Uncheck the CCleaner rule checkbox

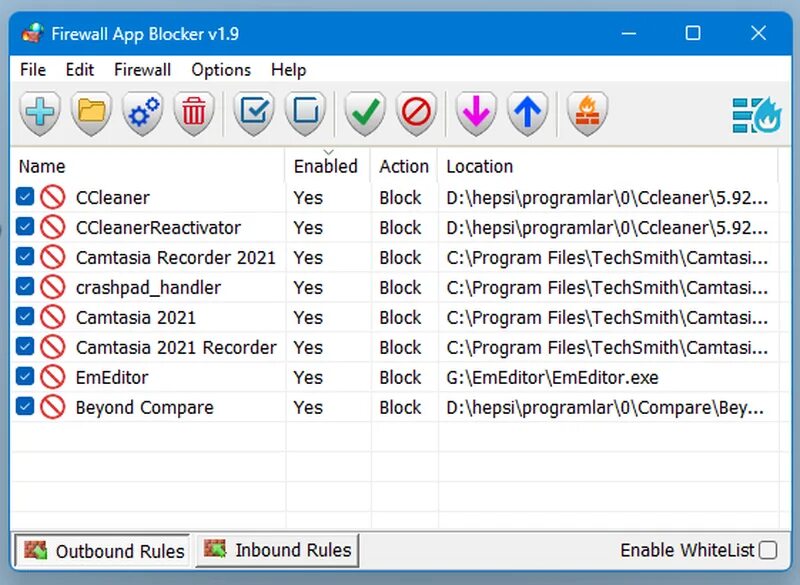pos(25,196)
